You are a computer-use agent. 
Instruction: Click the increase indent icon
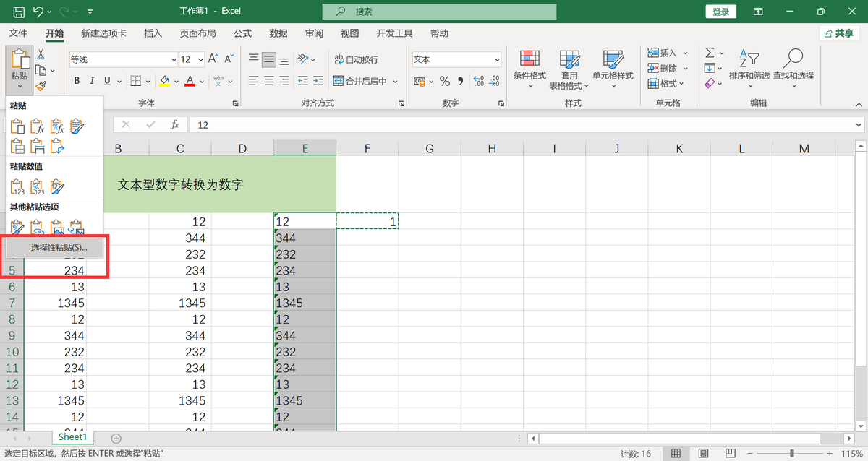coord(319,81)
